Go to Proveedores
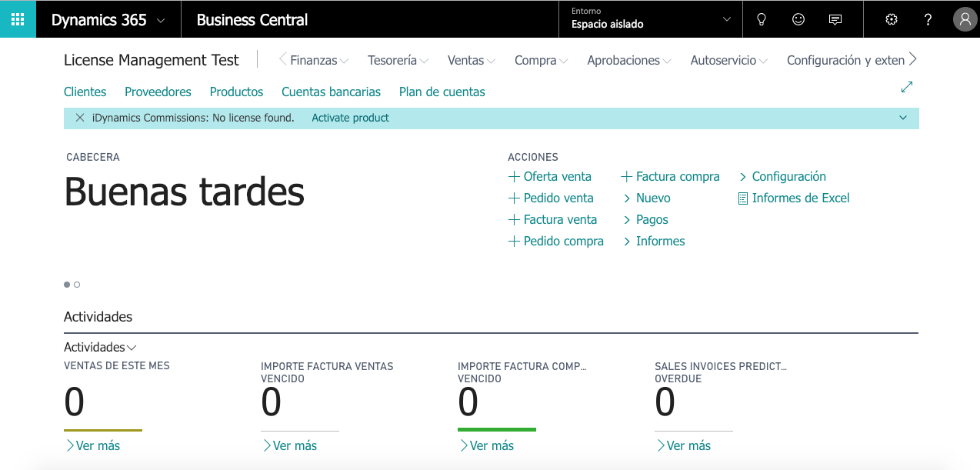 point(158,92)
